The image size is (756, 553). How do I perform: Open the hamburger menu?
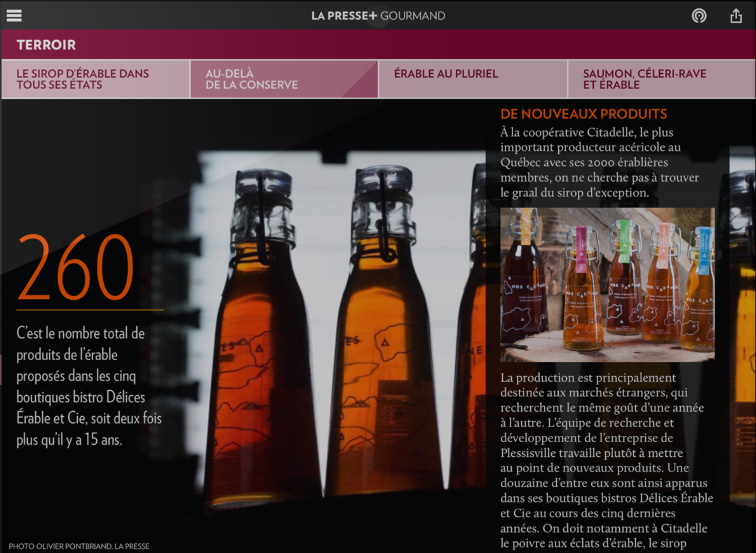(14, 16)
